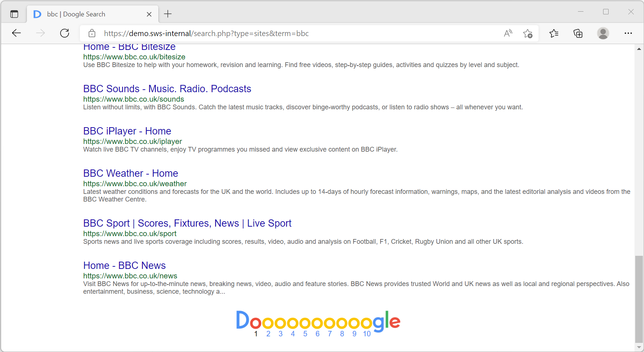Go to results page 7

[330, 334]
